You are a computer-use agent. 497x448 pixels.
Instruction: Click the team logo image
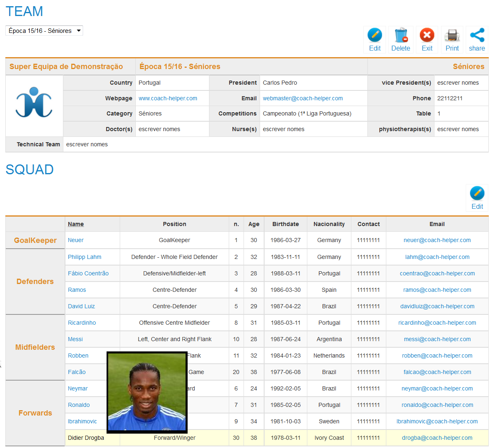click(x=34, y=103)
